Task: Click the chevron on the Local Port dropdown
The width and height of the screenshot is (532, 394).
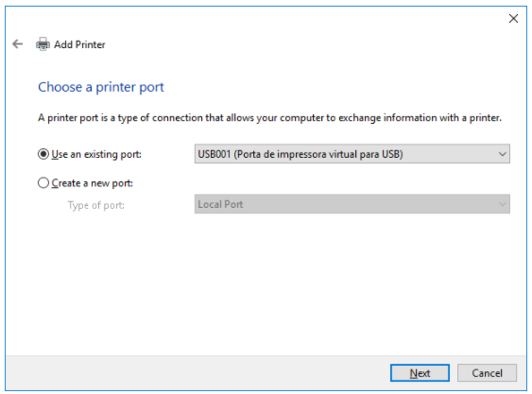Action: coord(502,204)
